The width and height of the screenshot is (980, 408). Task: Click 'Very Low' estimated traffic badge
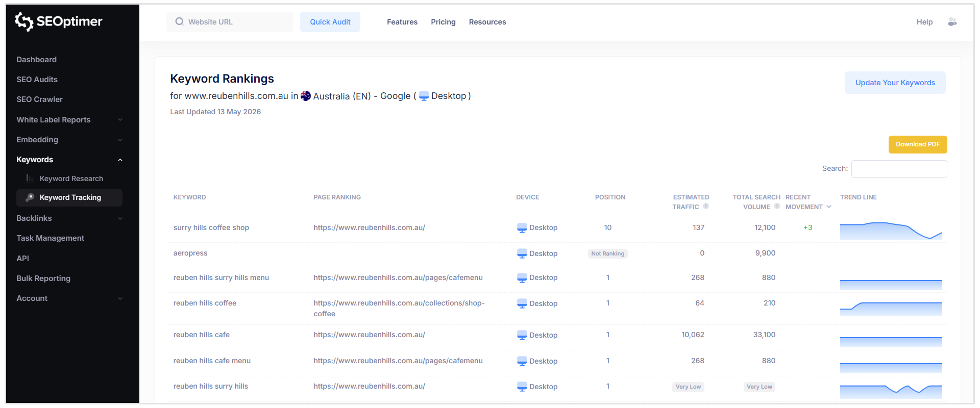tap(688, 387)
